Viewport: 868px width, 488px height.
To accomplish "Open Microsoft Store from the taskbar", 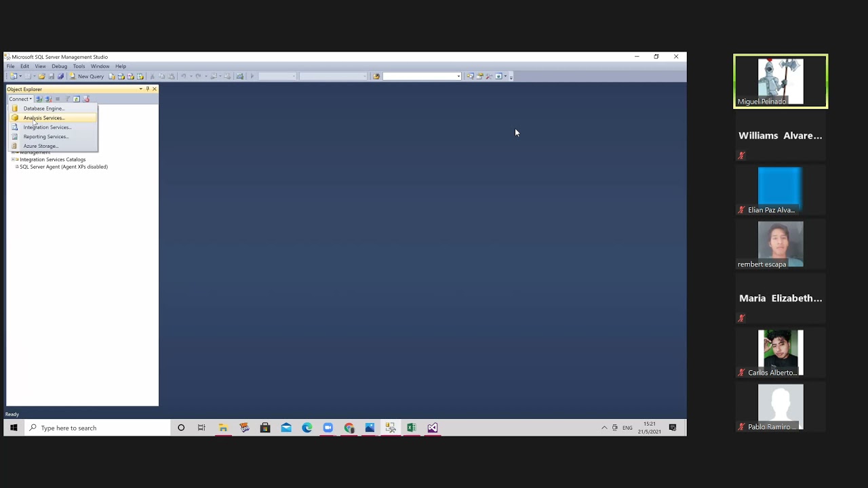I will (265, 428).
